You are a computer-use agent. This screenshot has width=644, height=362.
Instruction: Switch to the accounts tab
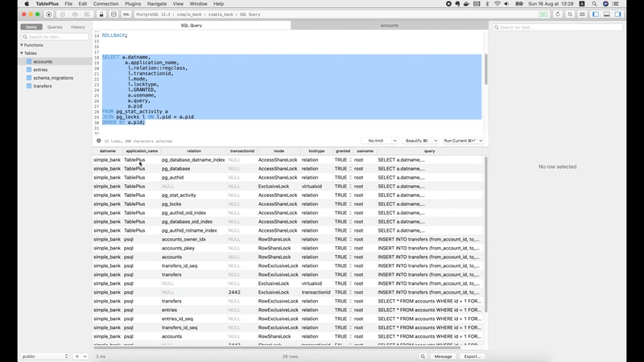coord(389,25)
